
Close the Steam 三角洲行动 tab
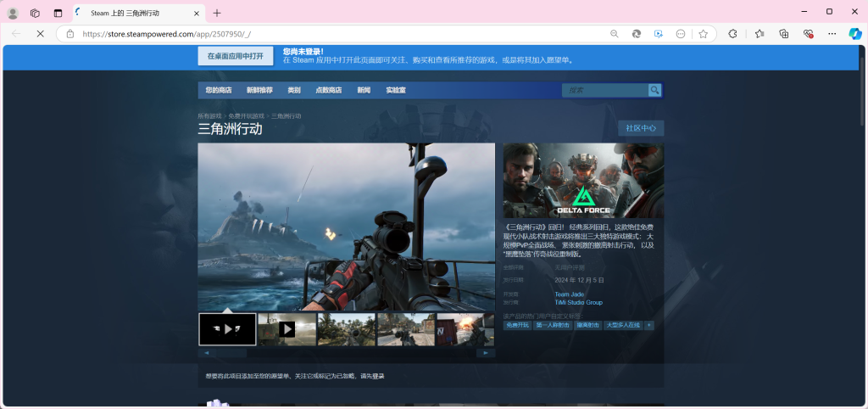click(197, 14)
